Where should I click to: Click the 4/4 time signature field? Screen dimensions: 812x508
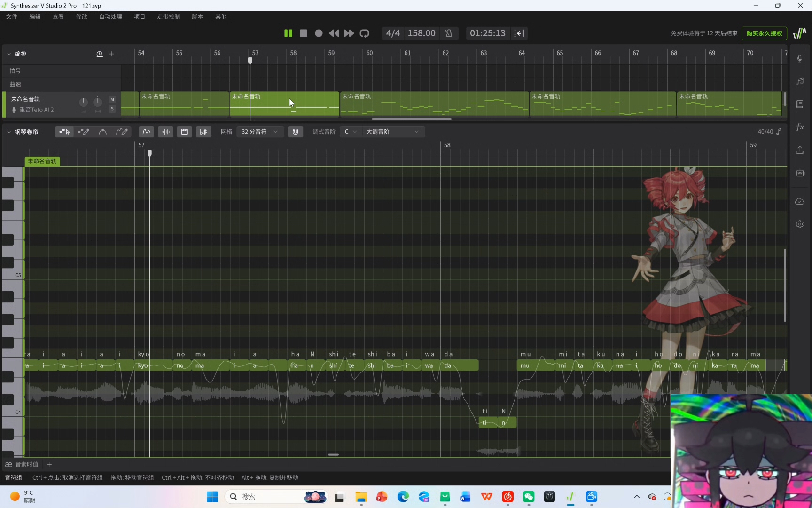tap(393, 33)
